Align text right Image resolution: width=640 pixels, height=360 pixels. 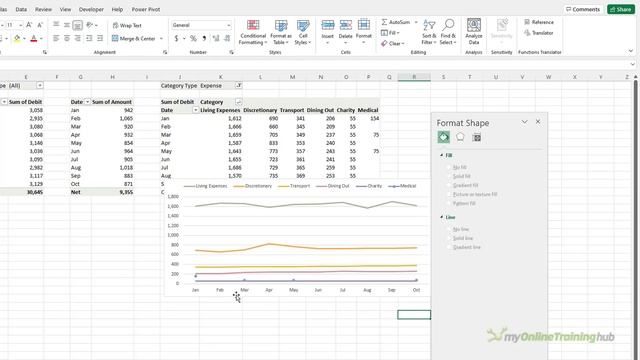click(78, 38)
